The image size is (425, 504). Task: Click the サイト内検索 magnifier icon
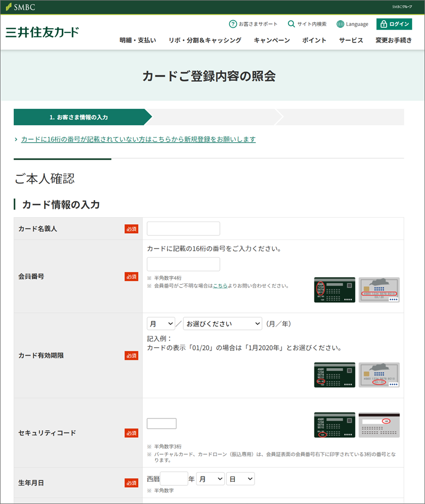[x=291, y=24]
